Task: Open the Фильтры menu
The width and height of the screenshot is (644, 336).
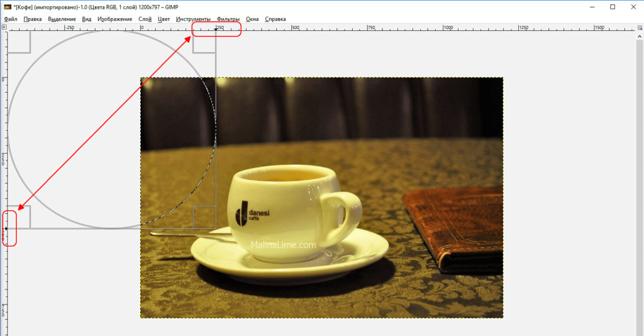Action: 228,19
